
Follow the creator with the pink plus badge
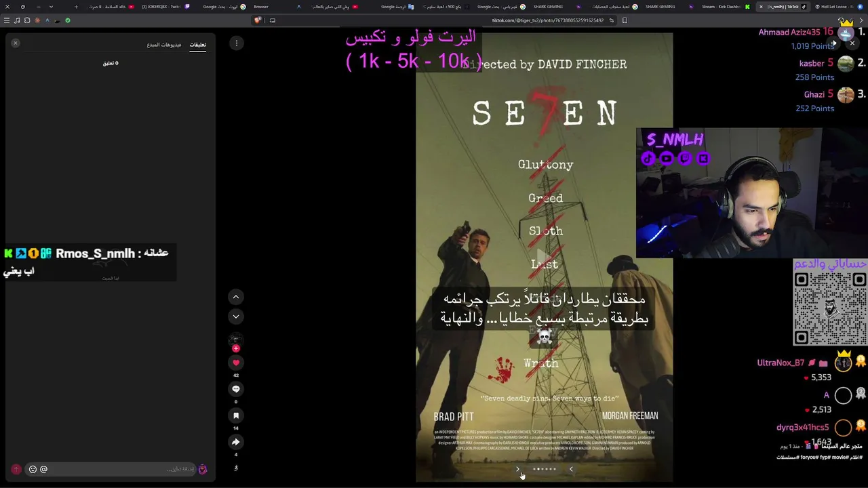point(236,348)
